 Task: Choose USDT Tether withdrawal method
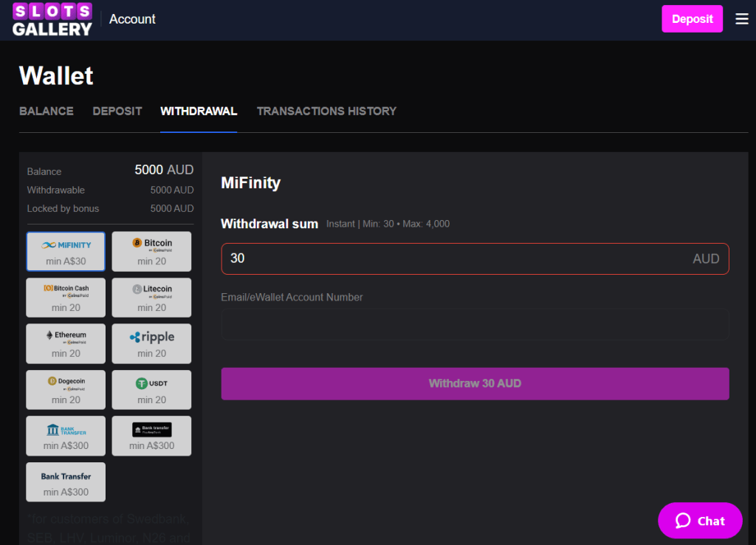151,390
